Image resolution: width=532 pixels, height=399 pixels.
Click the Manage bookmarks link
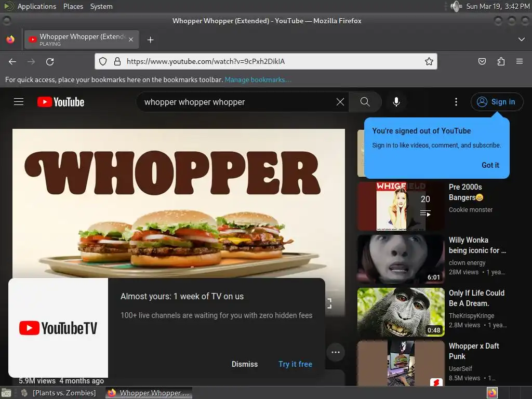coord(258,79)
